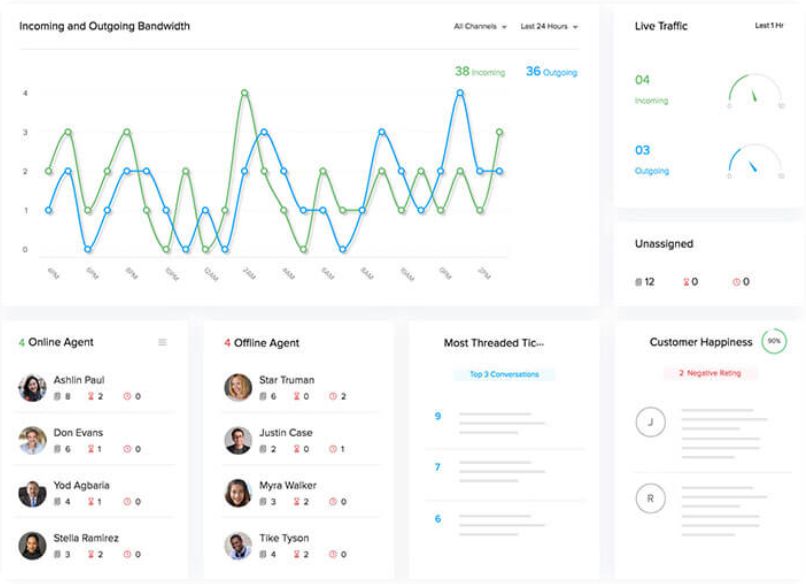Open Myra Walker's profile photo
The height and width of the screenshot is (584, 806).
(238, 493)
